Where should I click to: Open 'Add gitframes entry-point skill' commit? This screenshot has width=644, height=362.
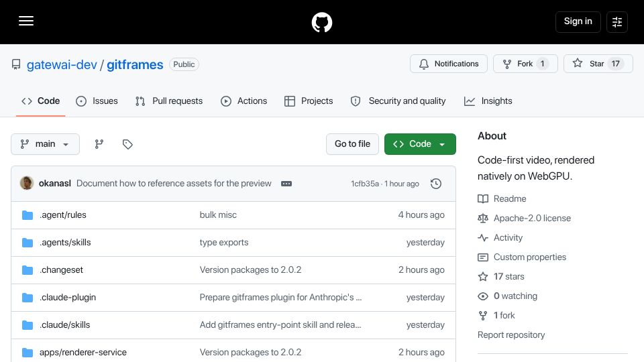(280, 325)
